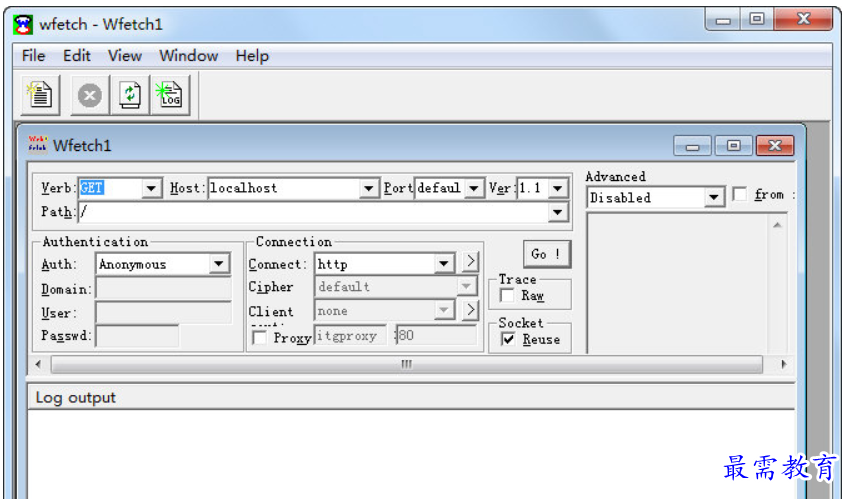Open the Client none dropdown
Screen dimensions: 845x499
[x=444, y=310]
